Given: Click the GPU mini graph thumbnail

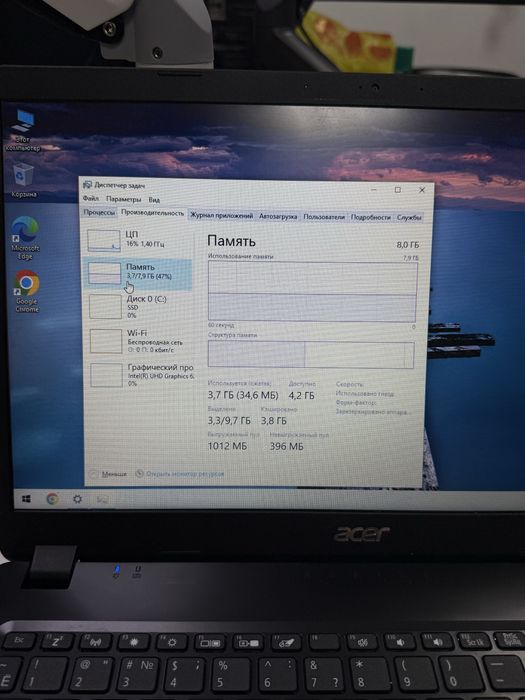Looking at the screenshot, I should pyautogui.click(x=106, y=375).
